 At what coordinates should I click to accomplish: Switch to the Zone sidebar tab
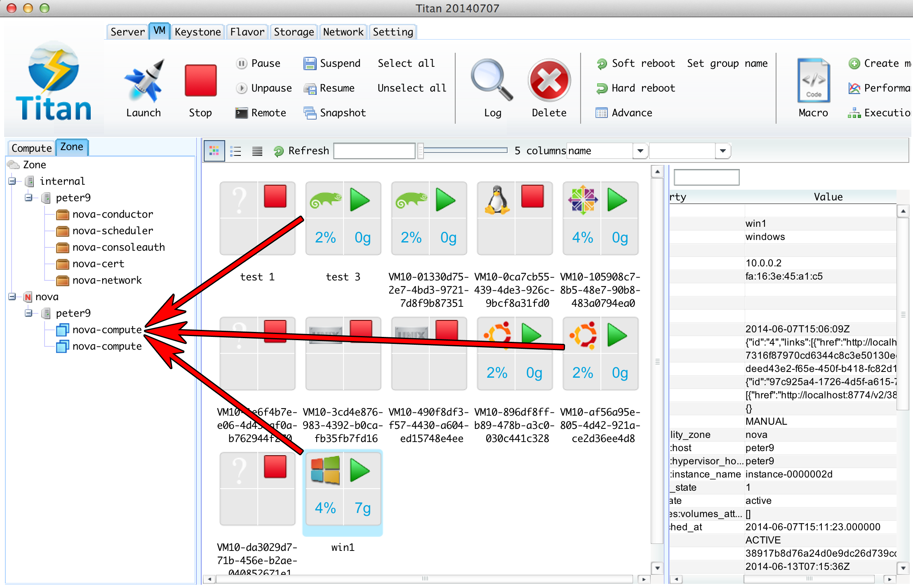(x=72, y=147)
